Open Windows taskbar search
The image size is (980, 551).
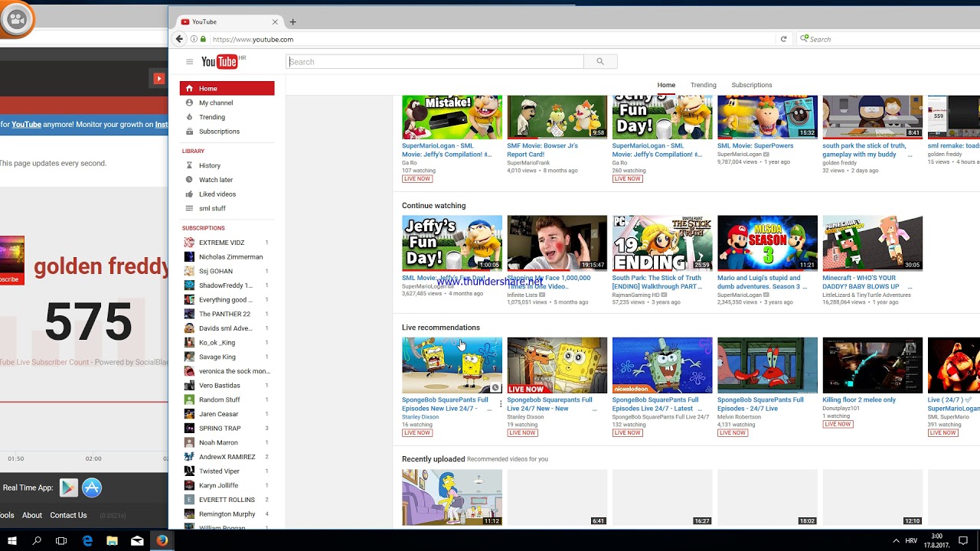click(37, 540)
